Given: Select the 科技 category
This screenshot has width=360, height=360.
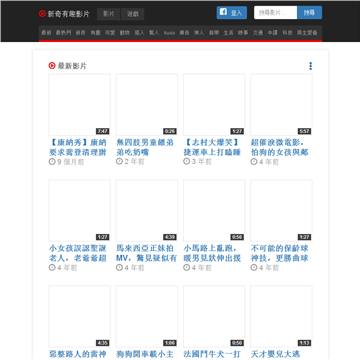Looking at the screenshot, I should tap(287, 33).
